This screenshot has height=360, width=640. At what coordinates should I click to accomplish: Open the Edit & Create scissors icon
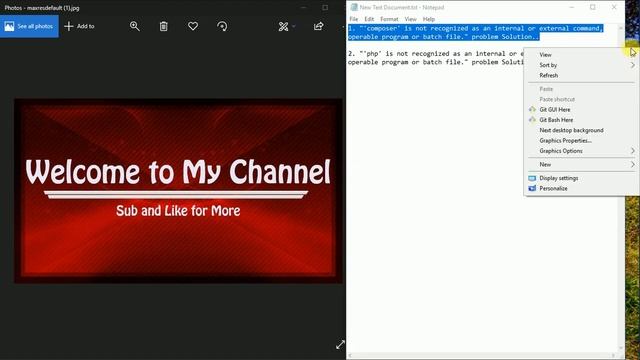point(283,27)
